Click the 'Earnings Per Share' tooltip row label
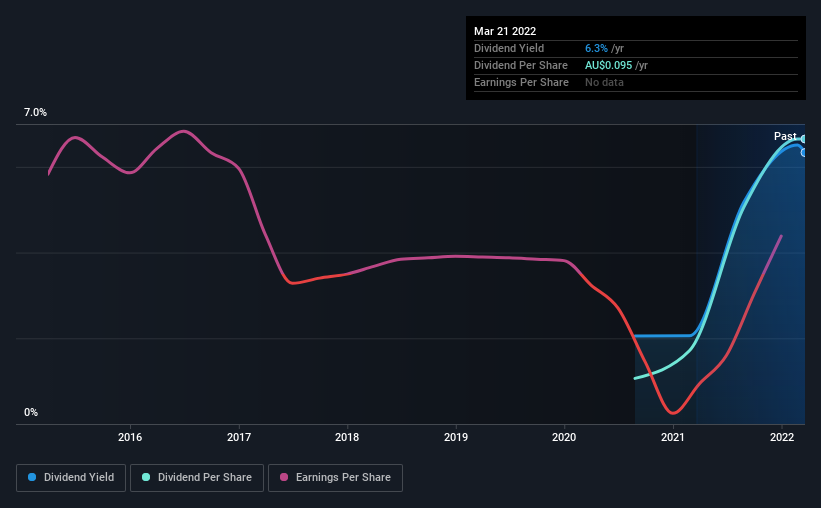 click(x=521, y=82)
